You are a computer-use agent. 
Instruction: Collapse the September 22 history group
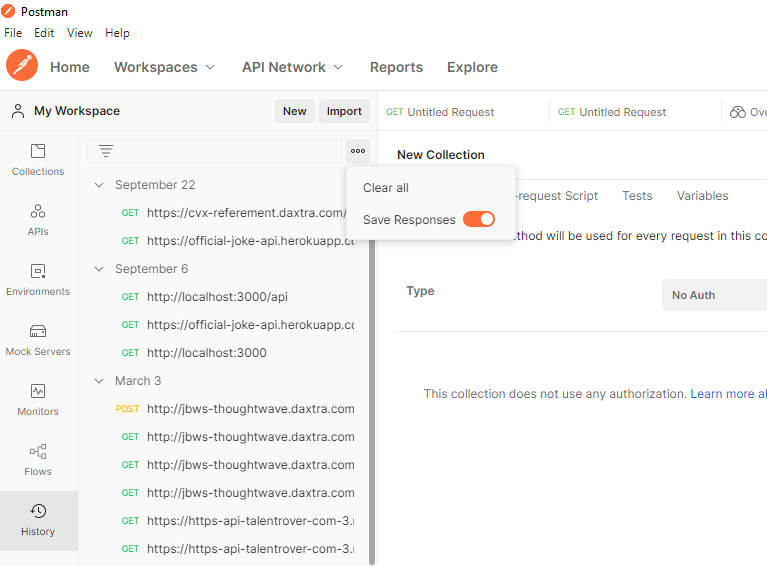pos(99,185)
